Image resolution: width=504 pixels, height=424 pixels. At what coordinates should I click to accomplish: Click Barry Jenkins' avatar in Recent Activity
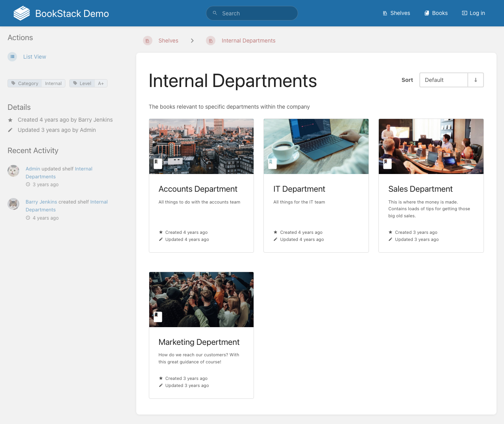13,204
